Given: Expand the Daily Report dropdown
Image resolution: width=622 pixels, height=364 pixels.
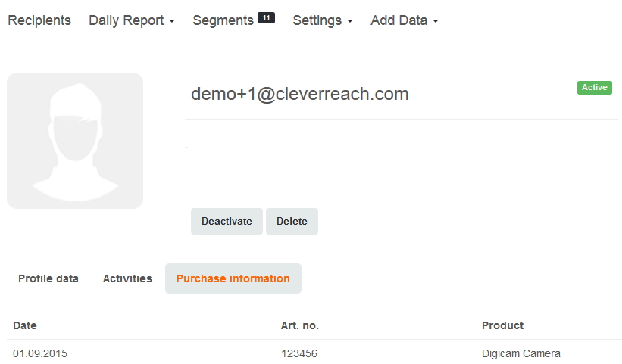Looking at the screenshot, I should [x=132, y=20].
